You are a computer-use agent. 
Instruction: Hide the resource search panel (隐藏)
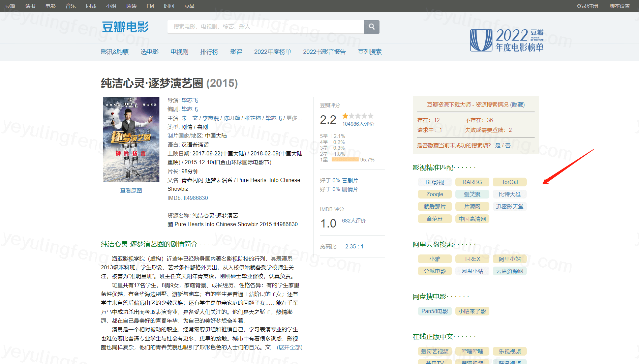coord(517,104)
